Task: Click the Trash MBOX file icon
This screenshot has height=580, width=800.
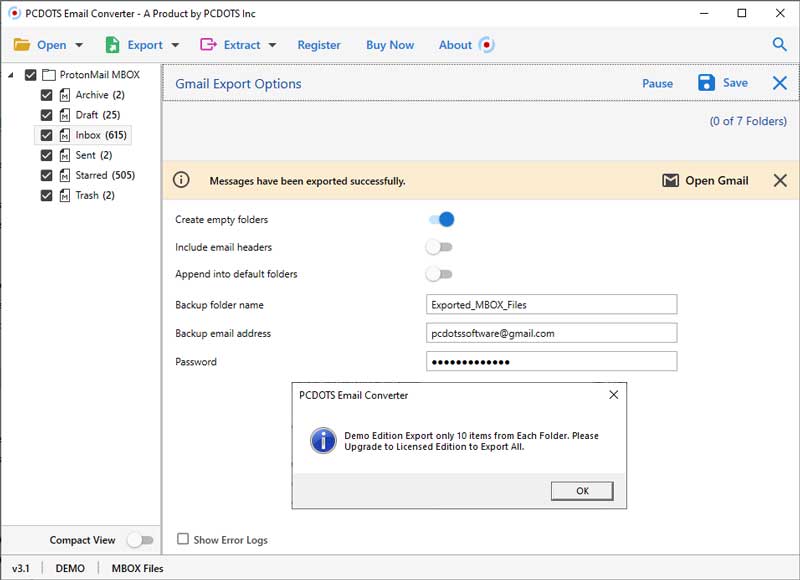Action: [x=65, y=195]
